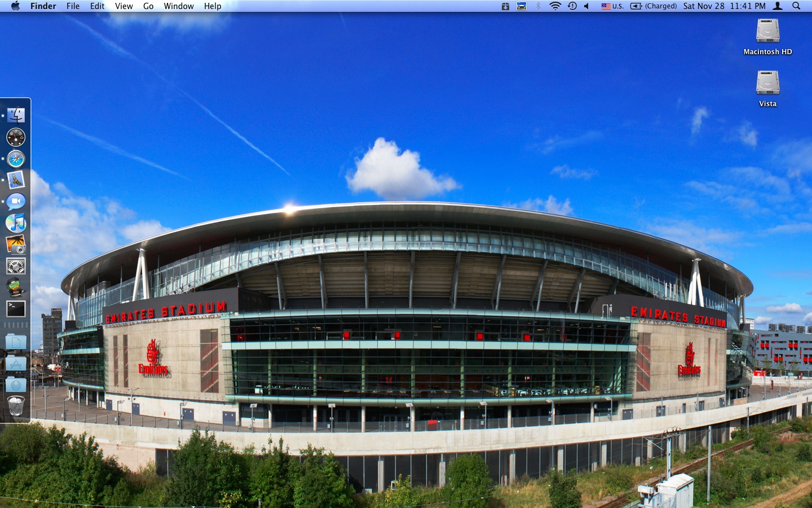Open the Documents folder stack in dock
This screenshot has width=812, height=508.
(16, 341)
